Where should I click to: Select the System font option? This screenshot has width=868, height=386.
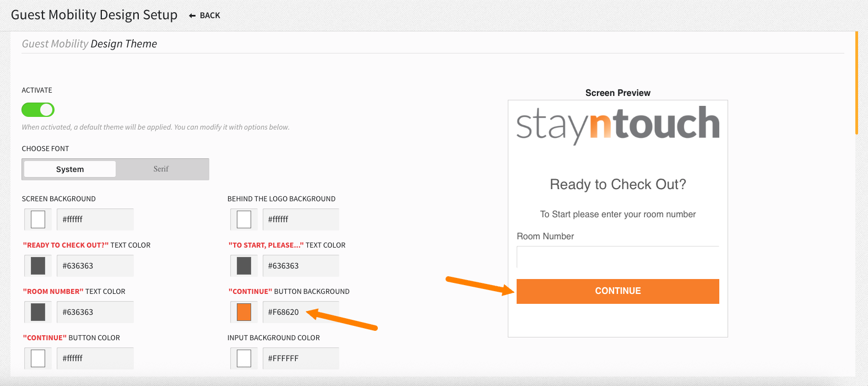point(70,169)
